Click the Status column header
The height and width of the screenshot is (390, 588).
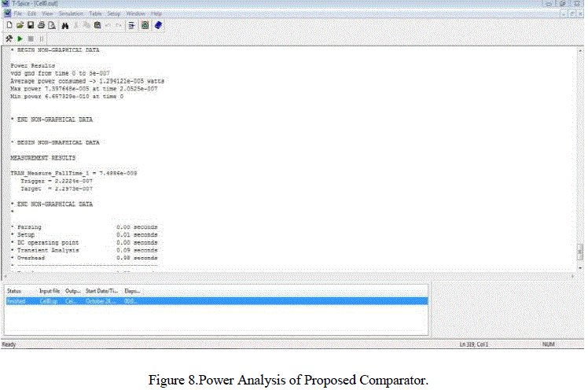pos(15,291)
